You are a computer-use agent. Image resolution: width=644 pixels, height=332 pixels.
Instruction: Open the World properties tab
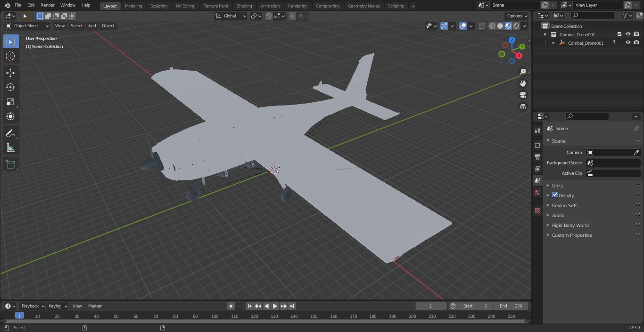(x=537, y=193)
